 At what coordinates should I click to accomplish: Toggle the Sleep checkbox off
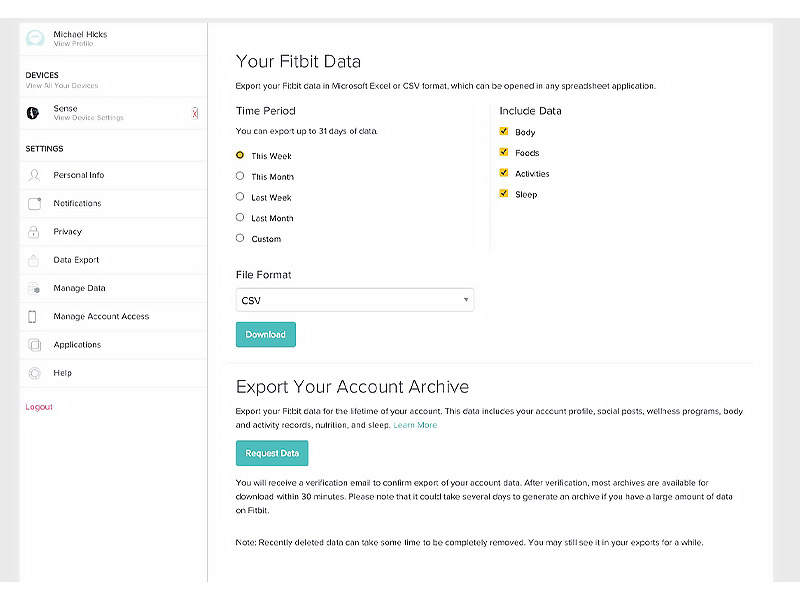[504, 194]
